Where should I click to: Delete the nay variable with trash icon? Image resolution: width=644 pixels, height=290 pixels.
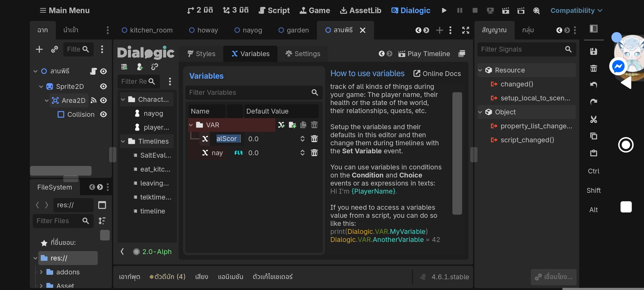pos(314,153)
